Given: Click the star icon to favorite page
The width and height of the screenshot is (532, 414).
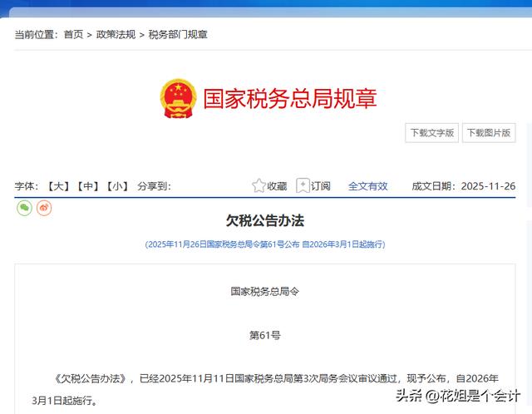Looking at the screenshot, I should 259,186.
